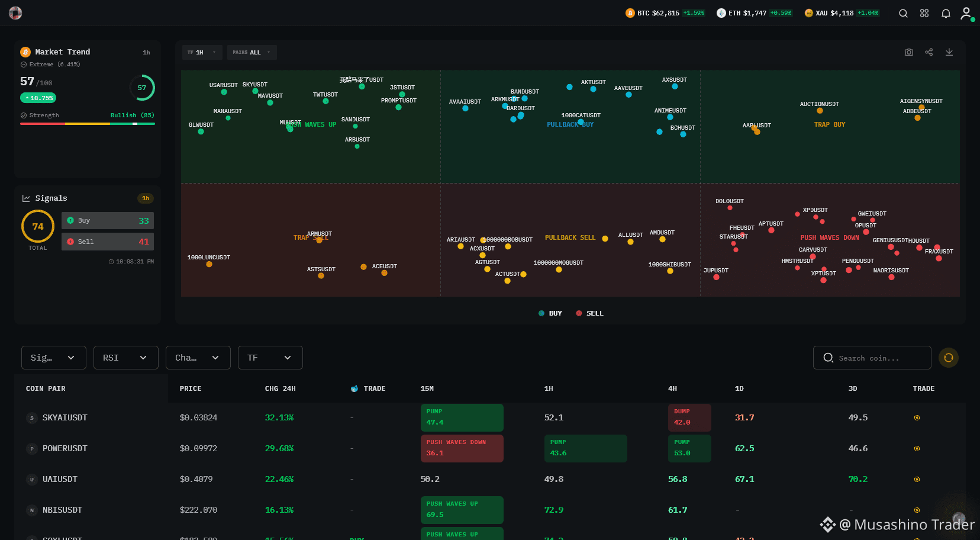Click the market trend 57 gauge ring
Image resolution: width=980 pixels, height=540 pixels.
click(142, 88)
